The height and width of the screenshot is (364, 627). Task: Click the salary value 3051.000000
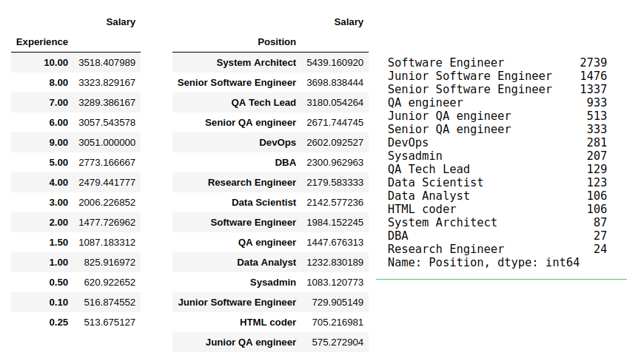107,143
